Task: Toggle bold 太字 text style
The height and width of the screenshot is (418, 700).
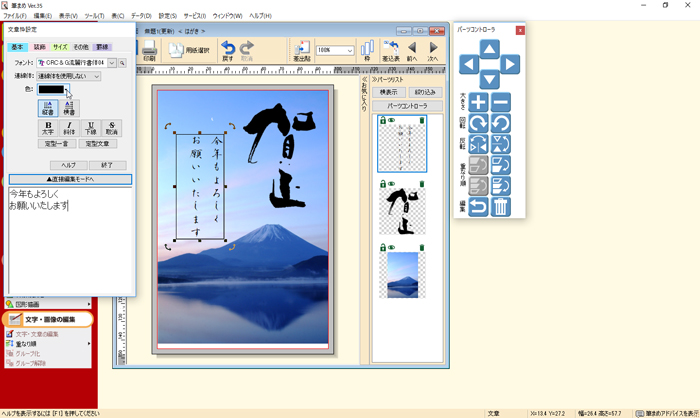Action: click(x=48, y=128)
